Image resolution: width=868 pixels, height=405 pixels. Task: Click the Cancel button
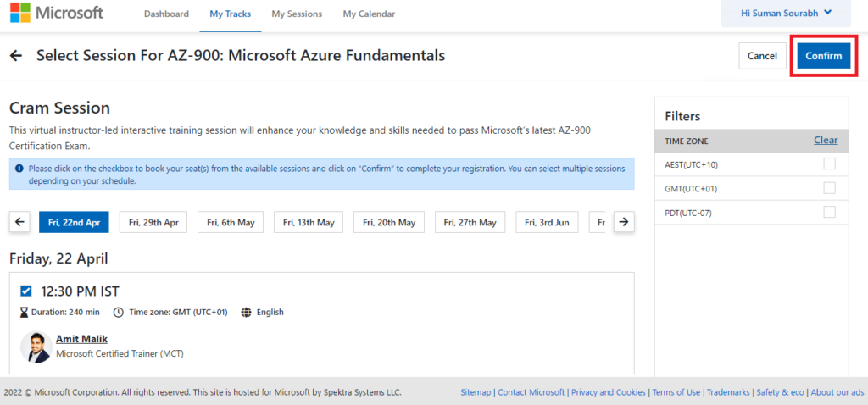762,56
